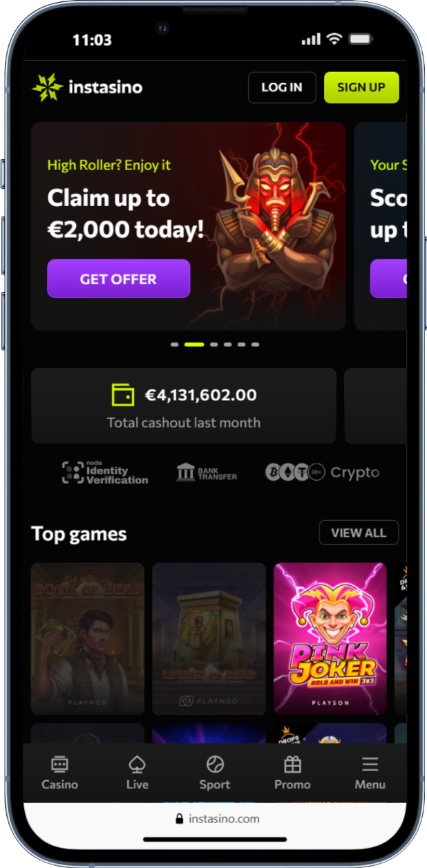Open the Sport ball icon

coord(215,764)
